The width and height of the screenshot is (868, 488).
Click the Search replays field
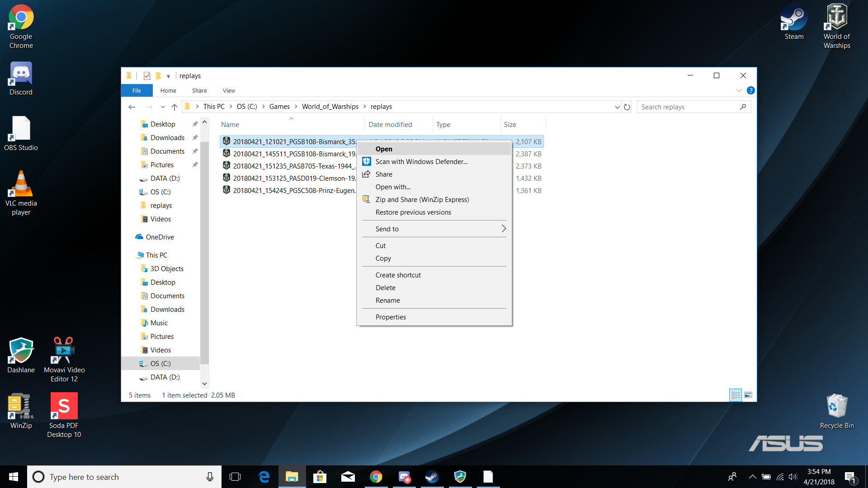687,107
